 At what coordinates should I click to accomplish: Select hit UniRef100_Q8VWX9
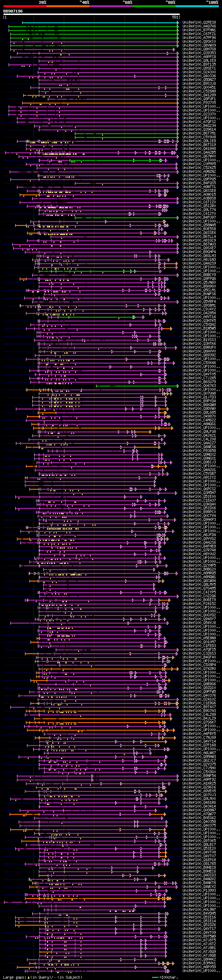(x=199, y=45)
